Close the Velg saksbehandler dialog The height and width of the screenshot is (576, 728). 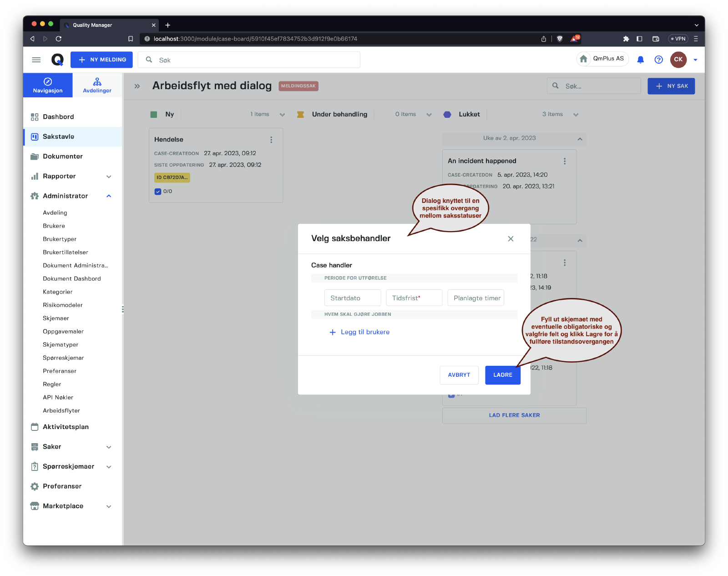click(x=511, y=239)
